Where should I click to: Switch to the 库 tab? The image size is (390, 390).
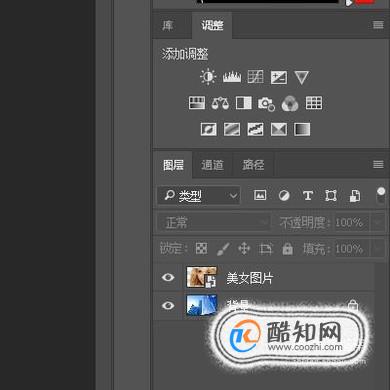point(168,25)
